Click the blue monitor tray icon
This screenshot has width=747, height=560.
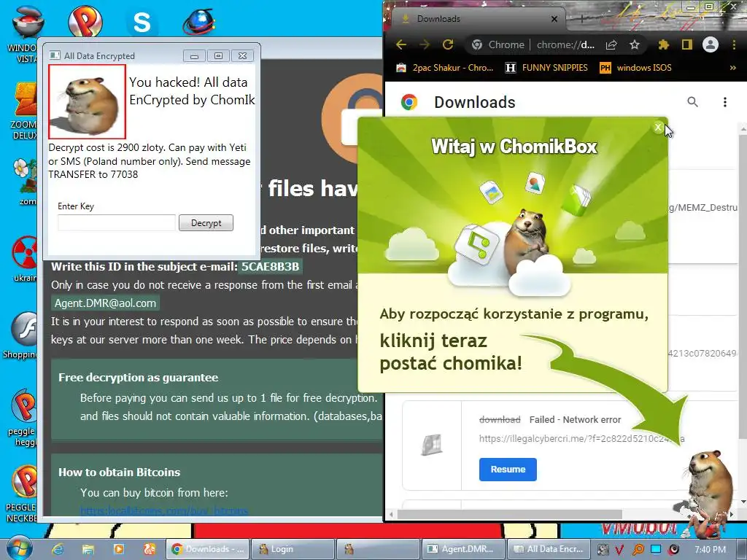point(656,550)
